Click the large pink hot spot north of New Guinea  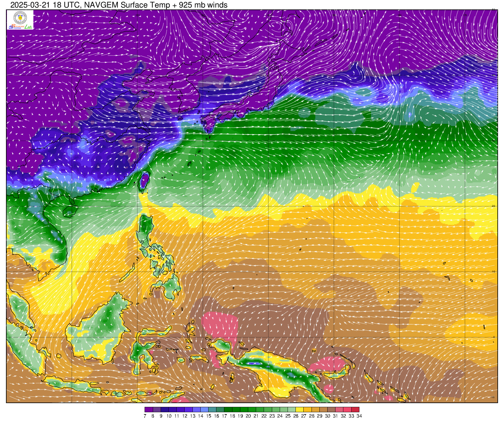(x=220, y=324)
